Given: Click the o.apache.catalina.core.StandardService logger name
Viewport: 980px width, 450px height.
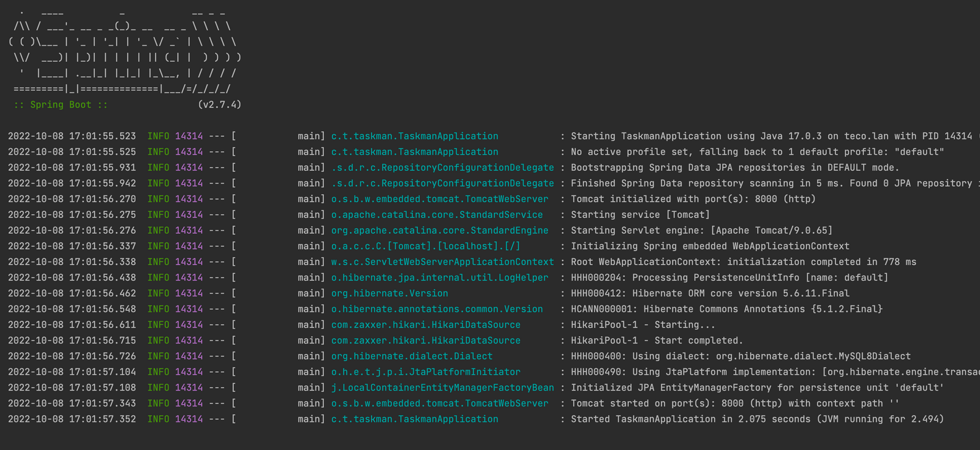Looking at the screenshot, I should [x=437, y=215].
